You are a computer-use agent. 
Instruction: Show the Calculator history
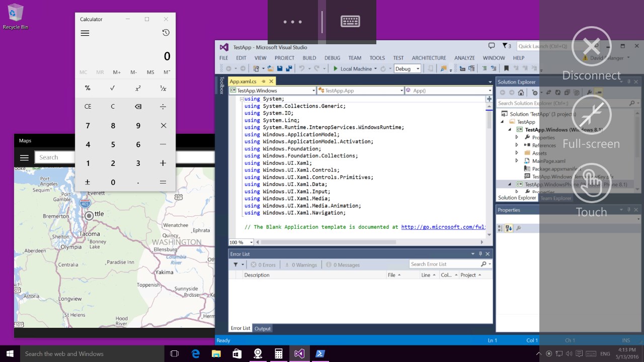(x=166, y=33)
